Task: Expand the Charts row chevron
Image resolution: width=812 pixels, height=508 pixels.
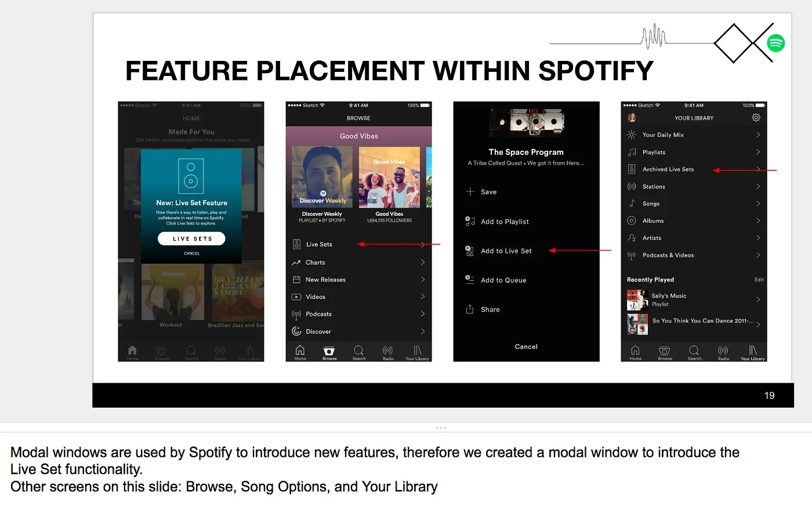Action: point(423,262)
